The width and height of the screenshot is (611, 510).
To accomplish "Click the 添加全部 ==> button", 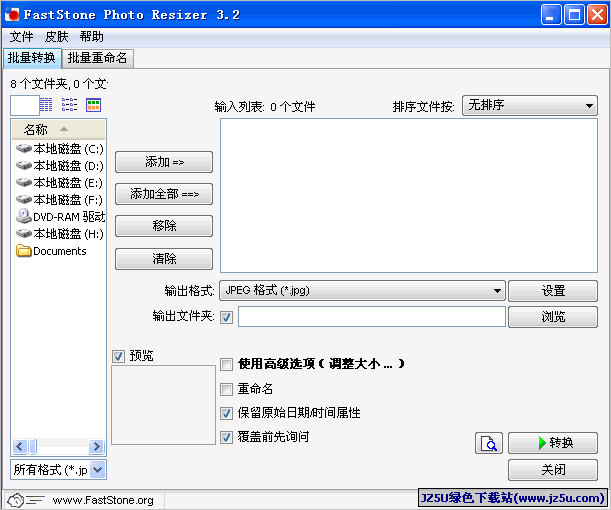I will pos(164,194).
